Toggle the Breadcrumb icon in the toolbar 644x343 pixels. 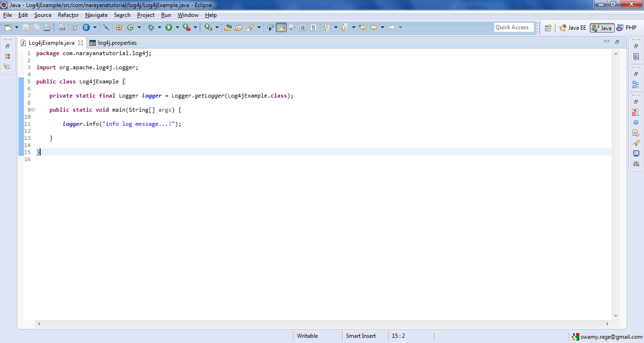(x=271, y=27)
